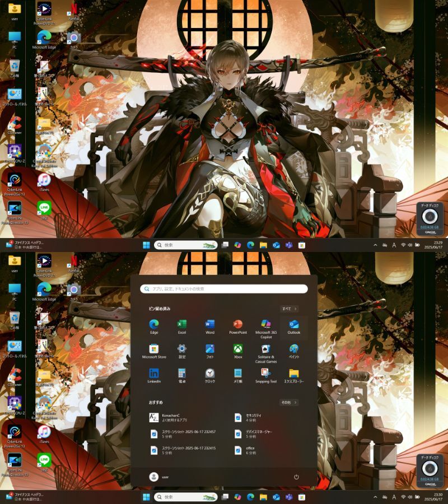Image resolution: width=448 pixels, height=504 pixels.
Task: Open Word in the Start menu
Action: click(210, 326)
